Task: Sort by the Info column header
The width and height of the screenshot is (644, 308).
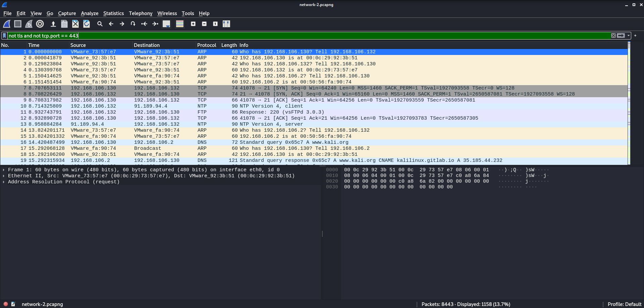Action: (x=433, y=45)
